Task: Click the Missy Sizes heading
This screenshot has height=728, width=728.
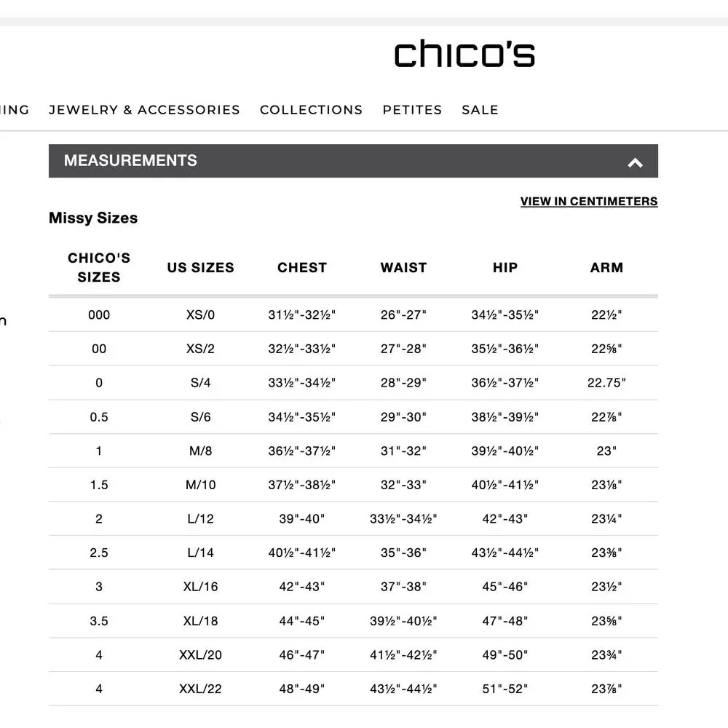Action: (93, 218)
